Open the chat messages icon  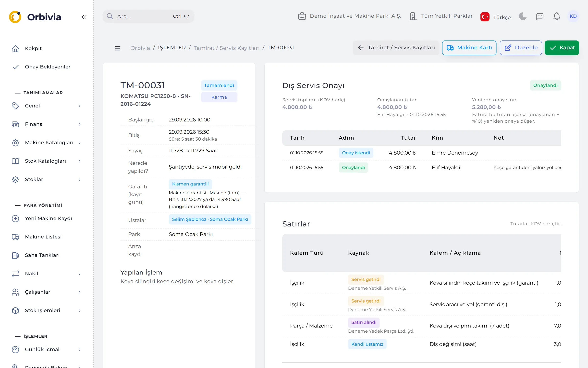pyautogui.click(x=540, y=16)
